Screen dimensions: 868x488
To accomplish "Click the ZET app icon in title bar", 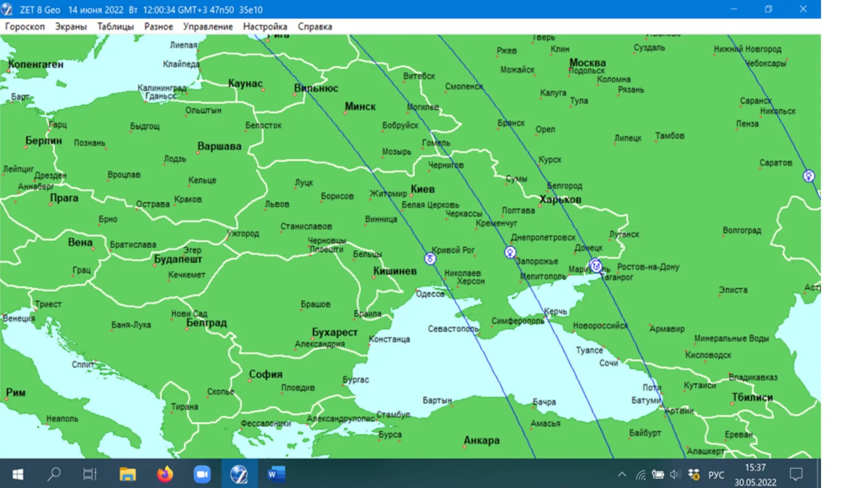I will [7, 9].
